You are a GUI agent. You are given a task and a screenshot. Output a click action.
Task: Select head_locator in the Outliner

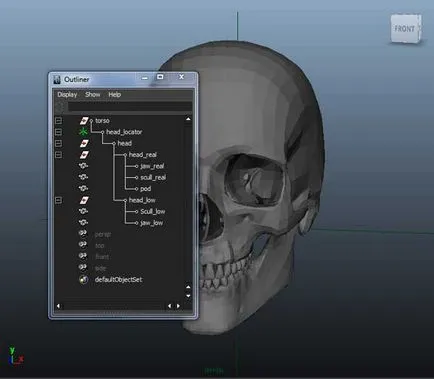tap(124, 132)
